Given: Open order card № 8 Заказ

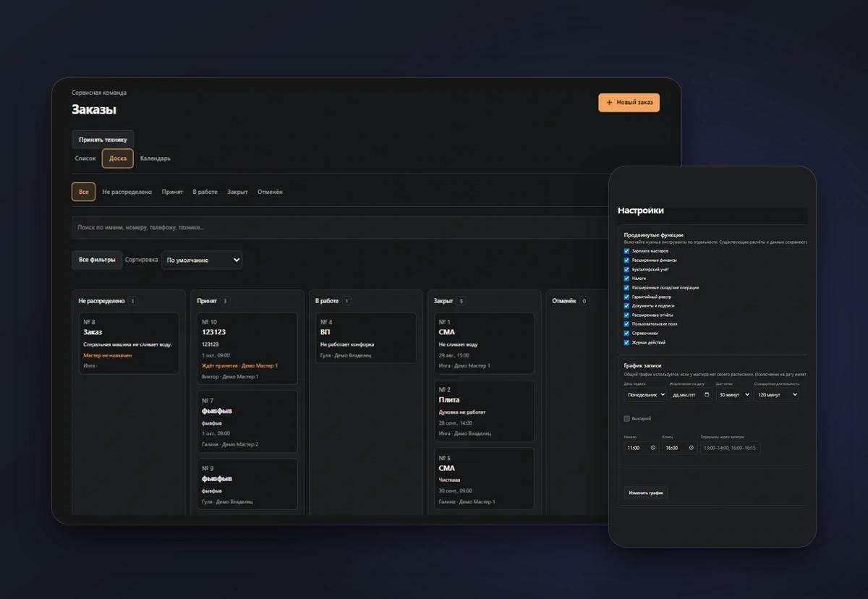Looking at the screenshot, I should coord(129,343).
